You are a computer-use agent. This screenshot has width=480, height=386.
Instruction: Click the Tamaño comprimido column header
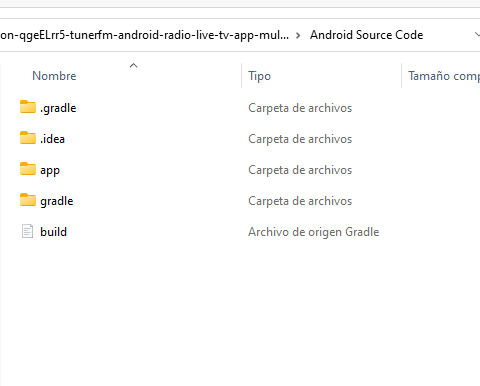click(444, 76)
